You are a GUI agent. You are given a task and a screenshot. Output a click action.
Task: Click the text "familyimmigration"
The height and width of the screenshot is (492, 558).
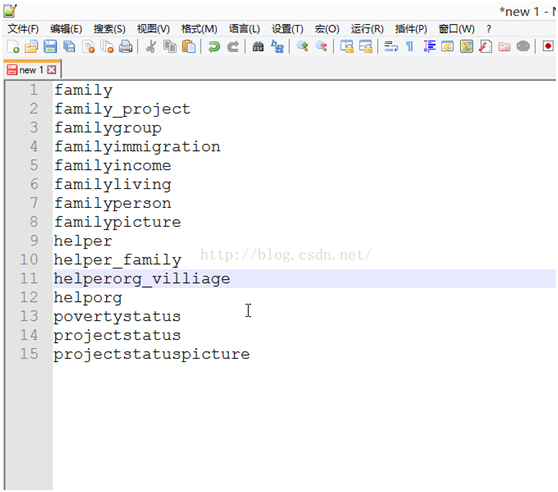(x=137, y=147)
